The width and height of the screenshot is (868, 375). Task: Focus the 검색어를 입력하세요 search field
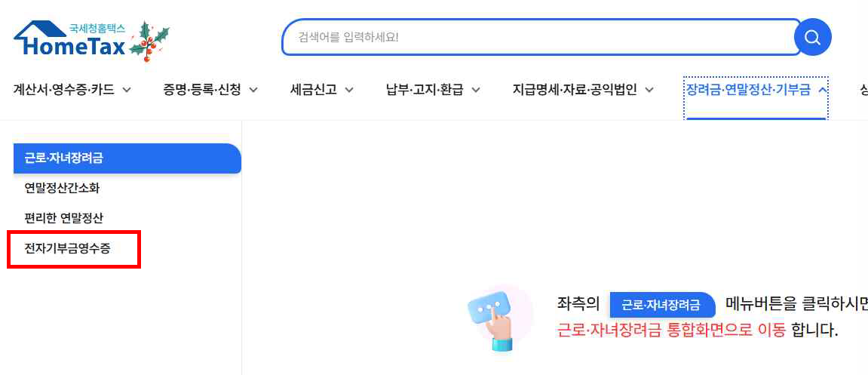[x=539, y=37]
